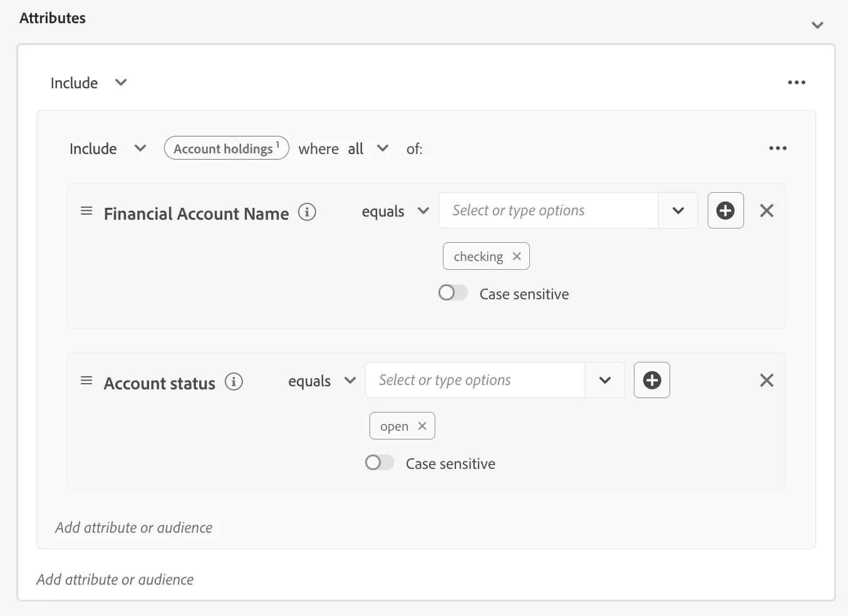Open outer group more options menu
The height and width of the screenshot is (616, 848).
click(797, 83)
